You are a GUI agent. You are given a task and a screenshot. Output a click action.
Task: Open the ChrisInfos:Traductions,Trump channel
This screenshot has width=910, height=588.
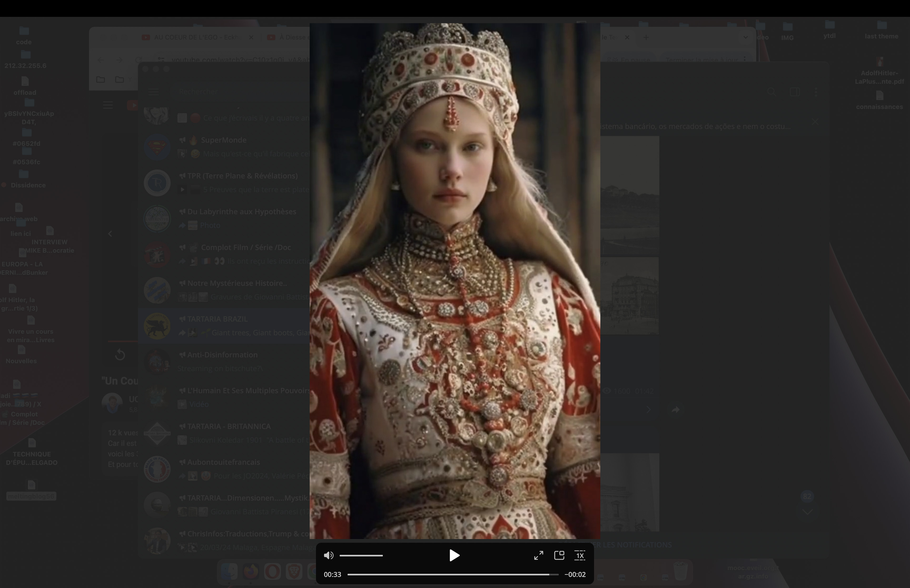pyautogui.click(x=224, y=541)
